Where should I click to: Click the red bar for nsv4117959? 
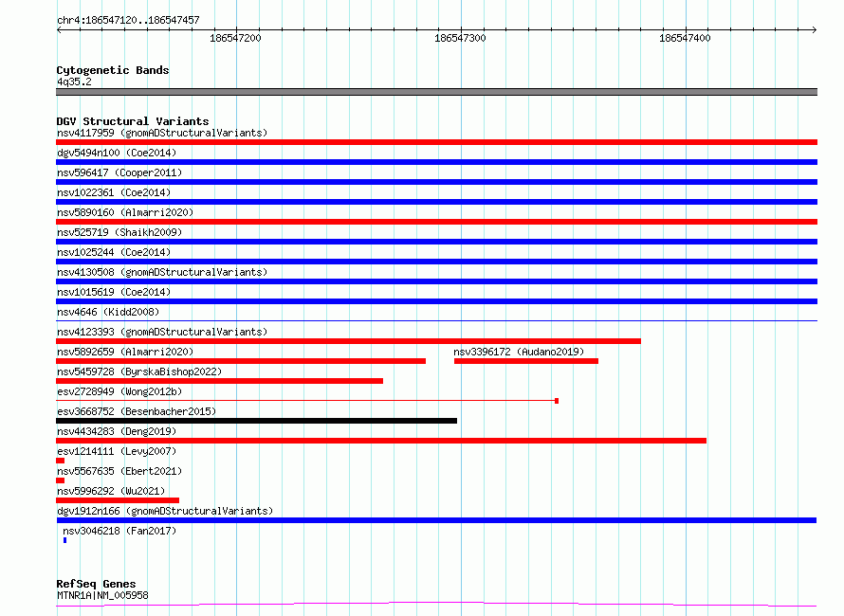(436, 142)
